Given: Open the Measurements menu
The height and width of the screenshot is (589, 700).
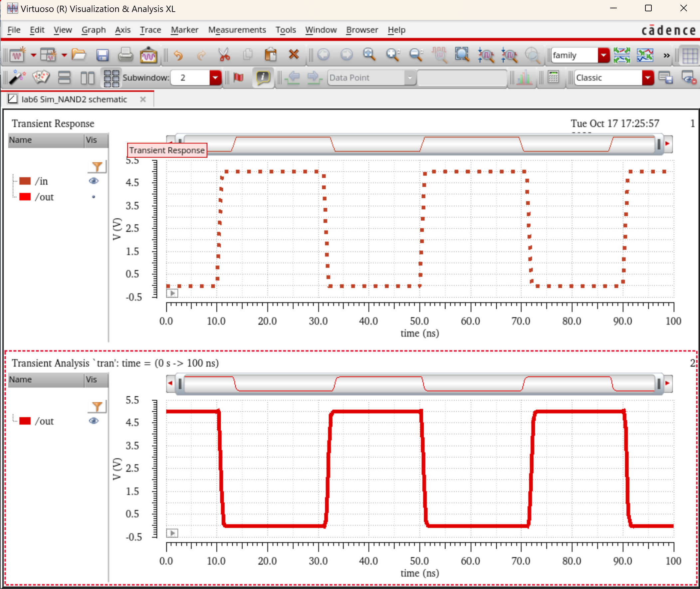Looking at the screenshot, I should (237, 30).
